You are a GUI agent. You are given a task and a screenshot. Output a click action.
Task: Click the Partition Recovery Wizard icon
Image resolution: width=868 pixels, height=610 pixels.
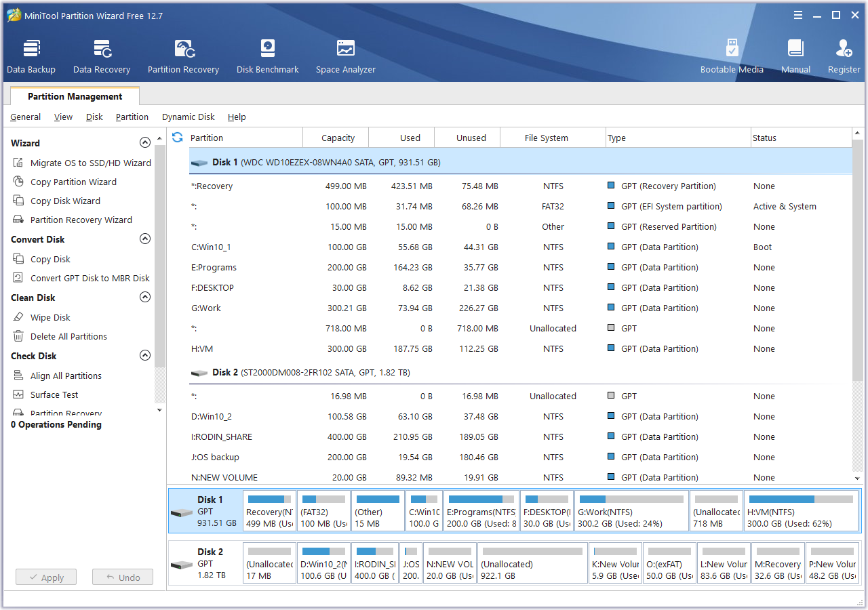pyautogui.click(x=18, y=220)
